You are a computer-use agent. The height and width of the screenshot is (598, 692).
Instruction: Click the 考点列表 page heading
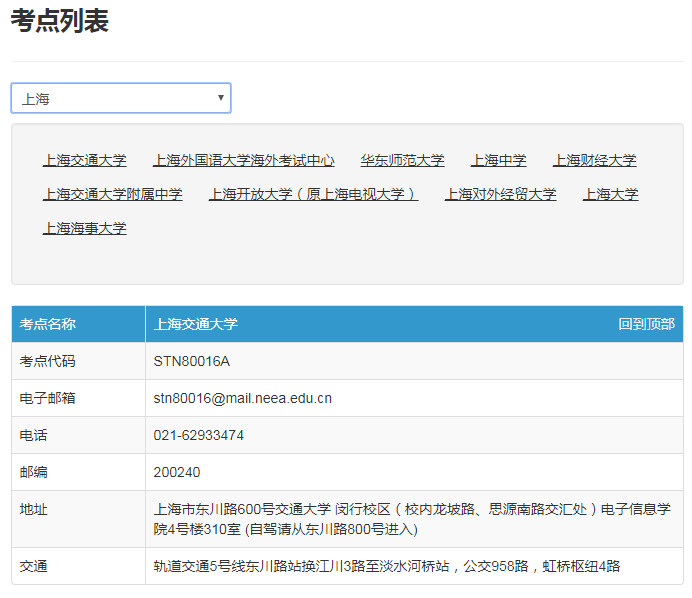pos(60,20)
